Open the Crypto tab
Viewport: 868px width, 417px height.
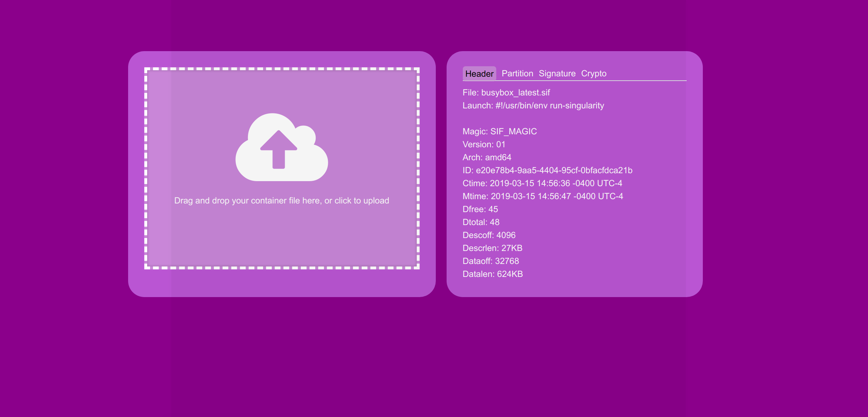593,73
